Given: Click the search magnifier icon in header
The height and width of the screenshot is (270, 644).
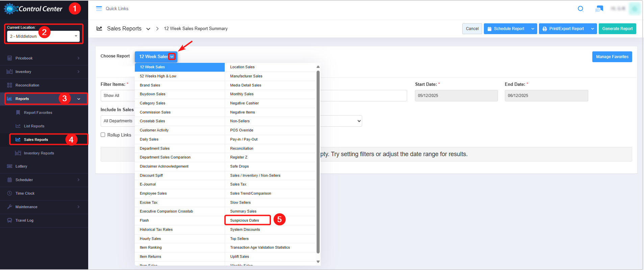Looking at the screenshot, I should (580, 9).
